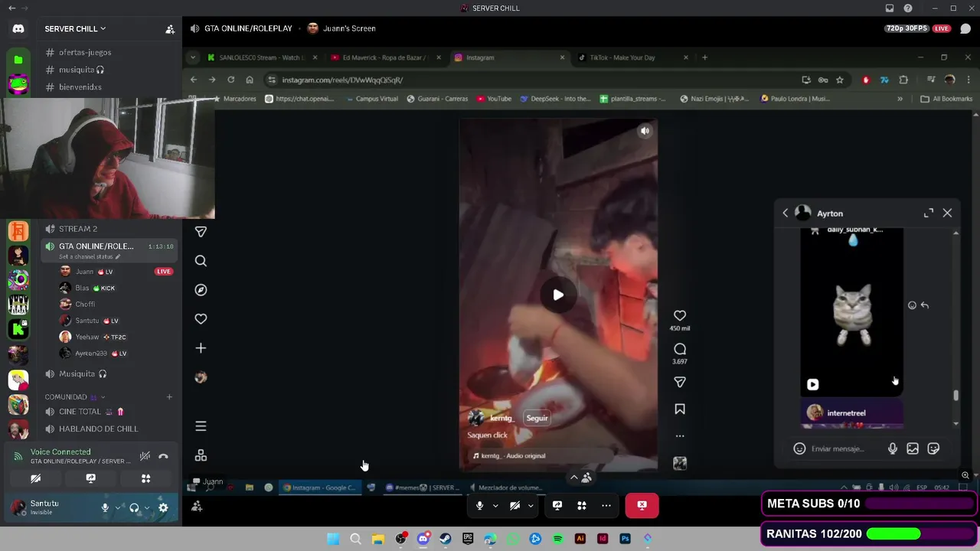Toggle noise suppression icon in Voice Connected panel
This screenshot has height=551, width=980.
(145, 456)
